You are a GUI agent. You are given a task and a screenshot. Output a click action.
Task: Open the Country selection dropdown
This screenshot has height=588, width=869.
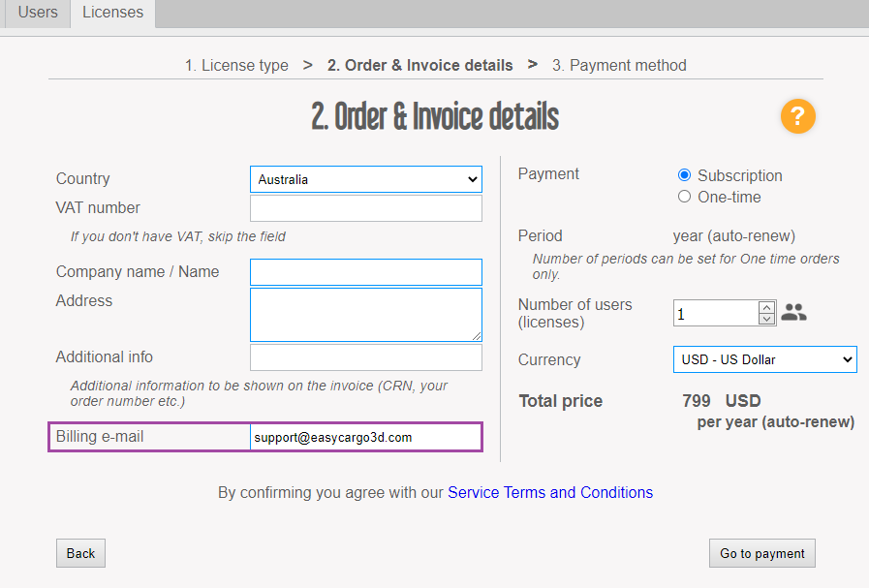(365, 178)
